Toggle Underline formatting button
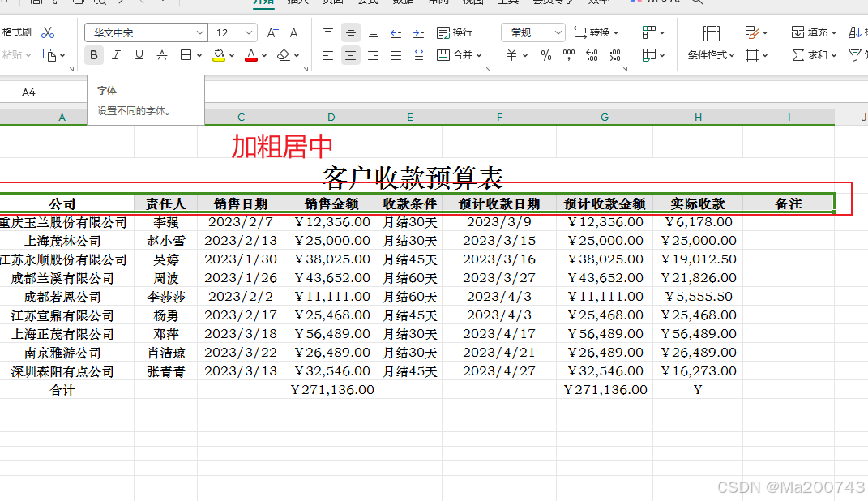The image size is (868, 501). [139, 55]
